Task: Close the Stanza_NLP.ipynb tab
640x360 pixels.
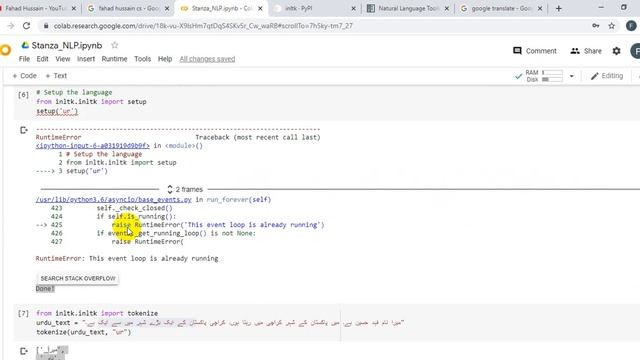Action: pyautogui.click(x=260, y=8)
